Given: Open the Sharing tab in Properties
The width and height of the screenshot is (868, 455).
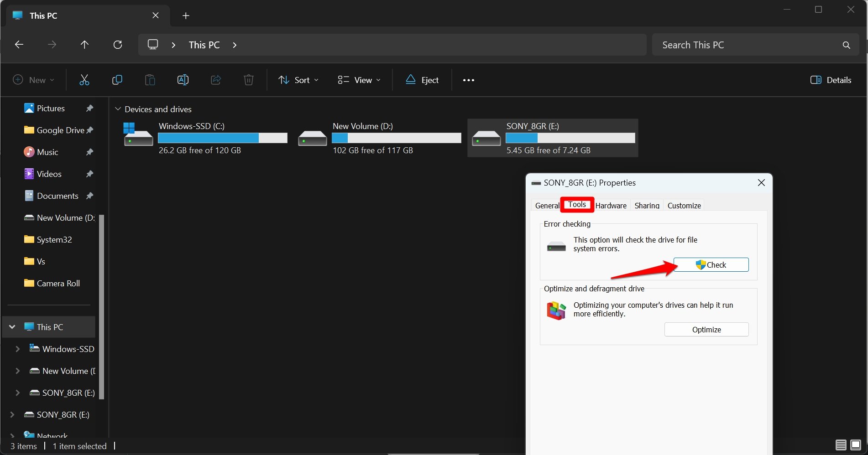Looking at the screenshot, I should click(647, 206).
